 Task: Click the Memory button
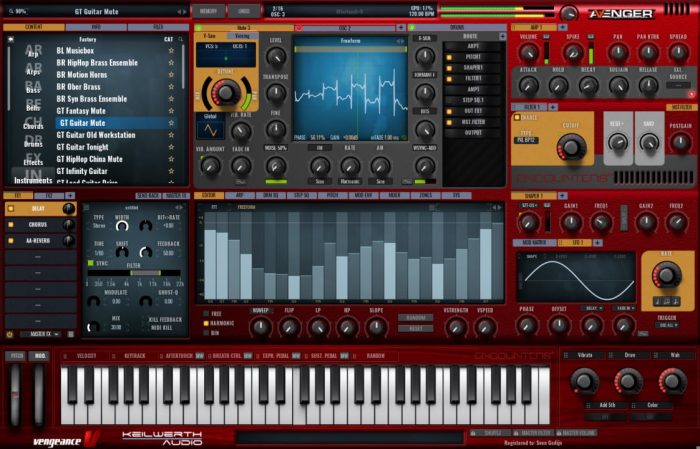[208, 12]
